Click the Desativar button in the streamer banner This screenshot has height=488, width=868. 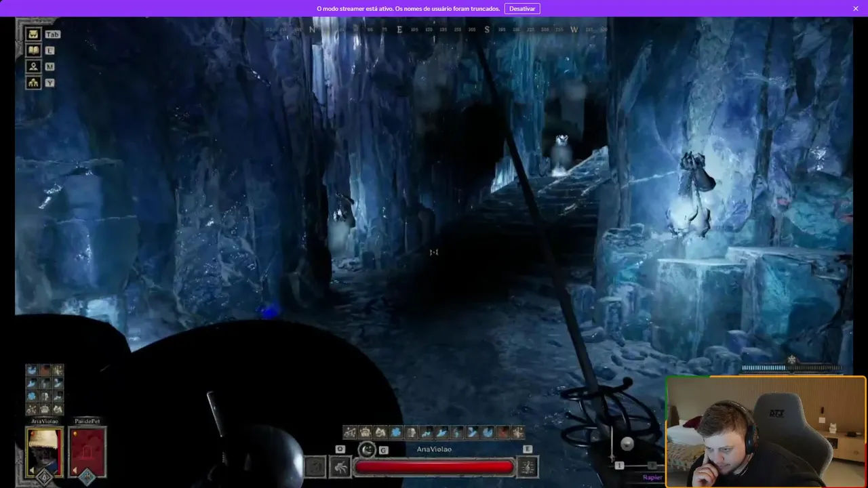tap(522, 9)
